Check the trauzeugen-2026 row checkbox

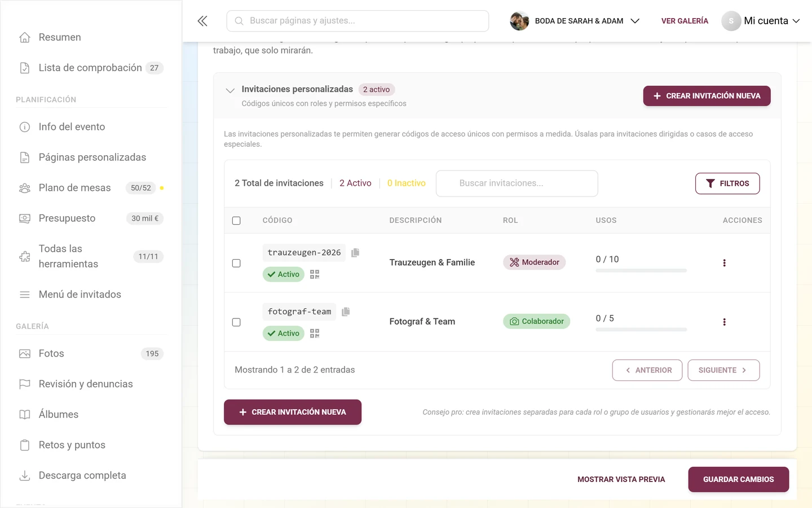click(x=236, y=263)
